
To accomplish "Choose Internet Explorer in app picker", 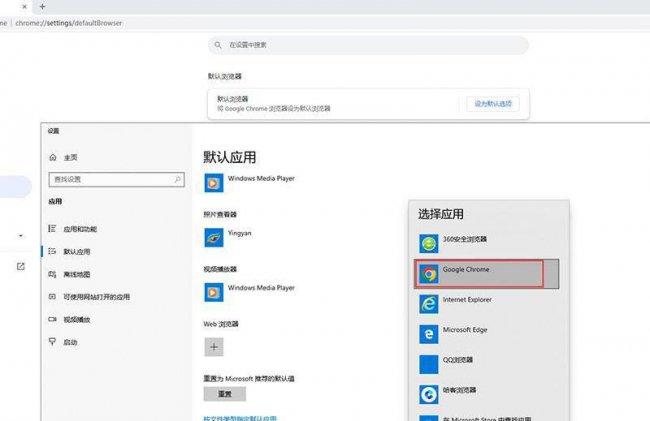I will (487, 304).
